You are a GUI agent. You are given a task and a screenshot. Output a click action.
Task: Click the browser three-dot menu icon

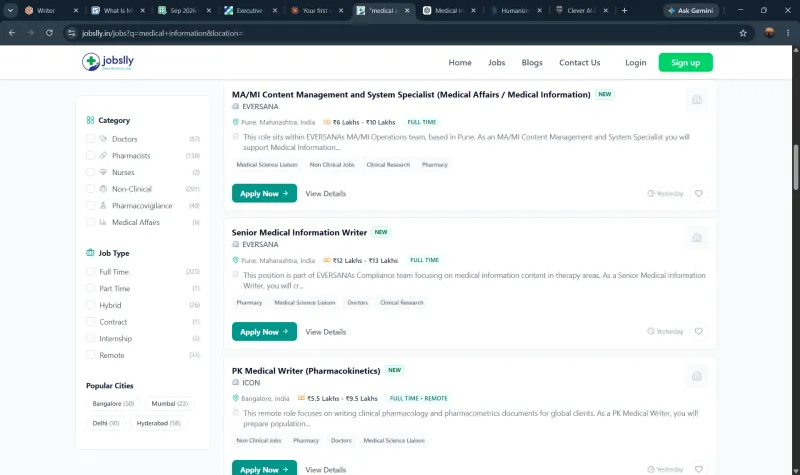click(788, 33)
